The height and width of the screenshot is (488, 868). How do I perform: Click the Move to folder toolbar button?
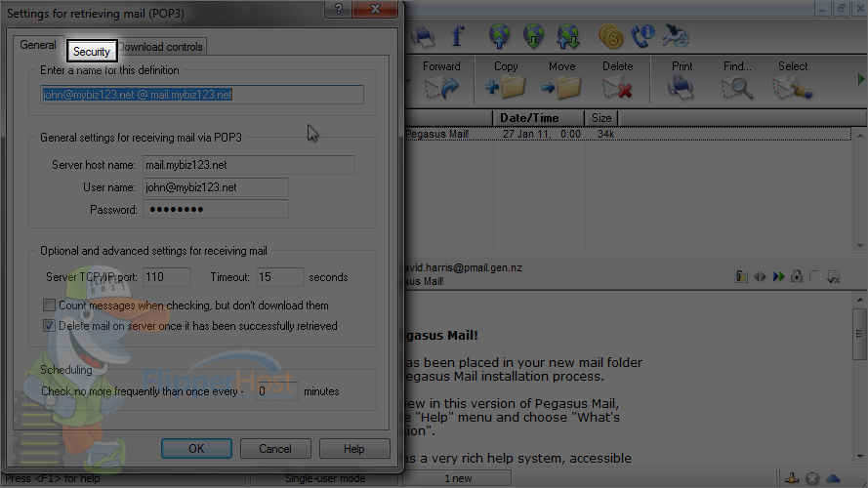point(561,80)
